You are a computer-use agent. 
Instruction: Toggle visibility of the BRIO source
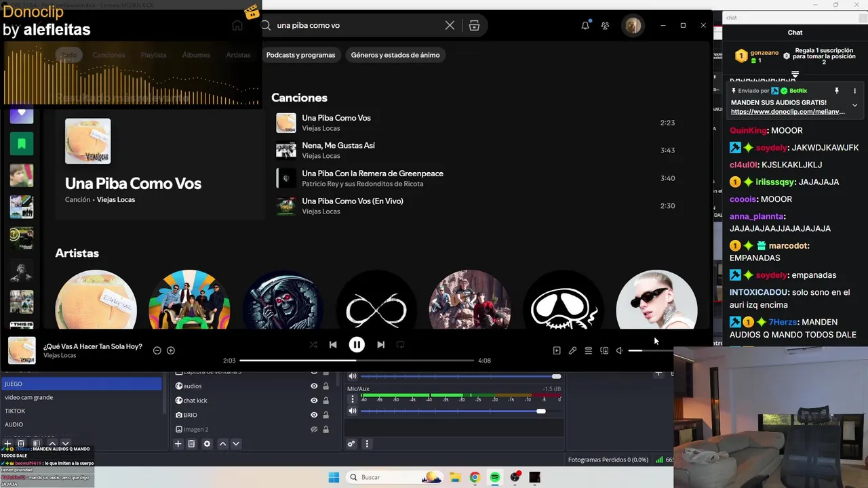[314, 415]
